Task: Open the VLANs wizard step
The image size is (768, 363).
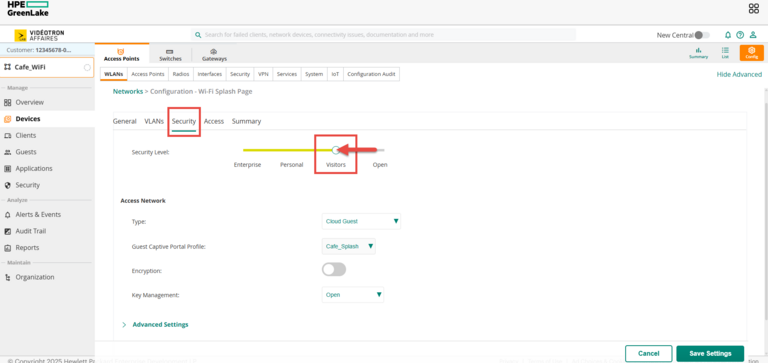Action: (x=154, y=121)
